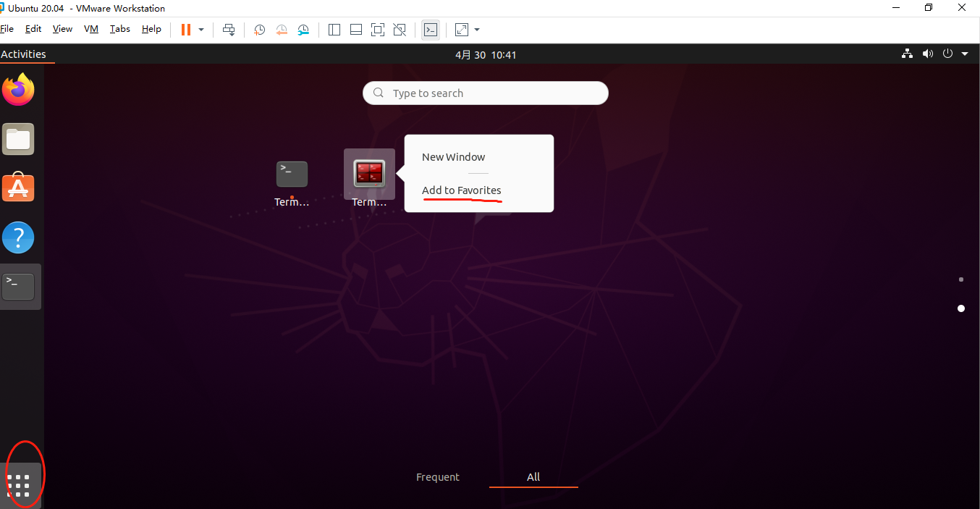Click the running Terminal icon in the dock
Screen dimensions: 980x509
(19, 287)
